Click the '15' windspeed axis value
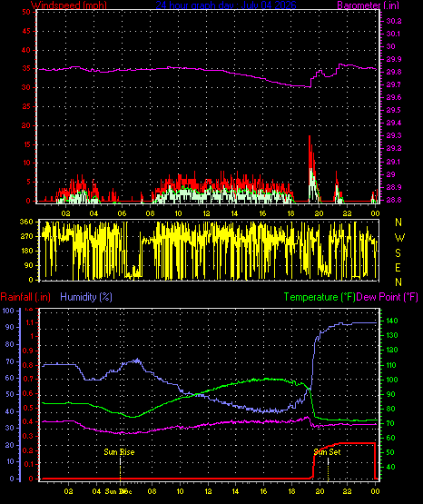This screenshot has height=504, width=423. [26, 144]
